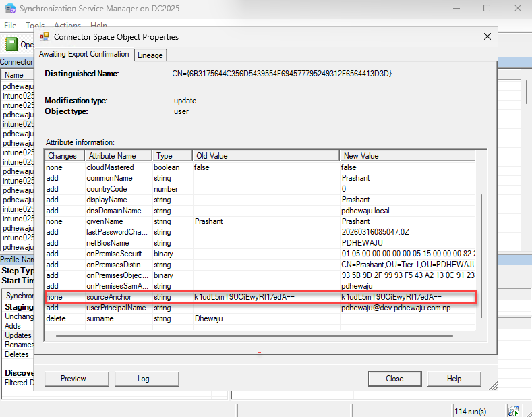Screen dimensions: 532x417
Task: Close the Connector Space Object Properties dialog with X
Action: pos(487,37)
